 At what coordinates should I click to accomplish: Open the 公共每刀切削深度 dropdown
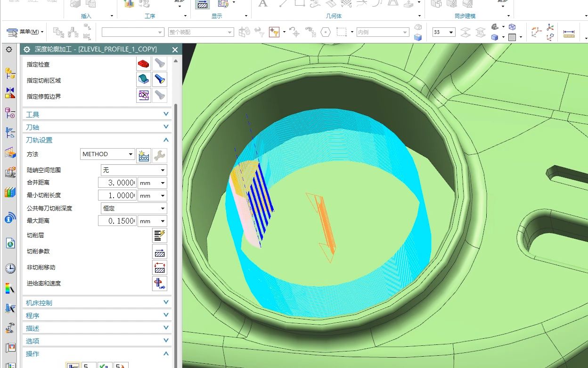[134, 208]
